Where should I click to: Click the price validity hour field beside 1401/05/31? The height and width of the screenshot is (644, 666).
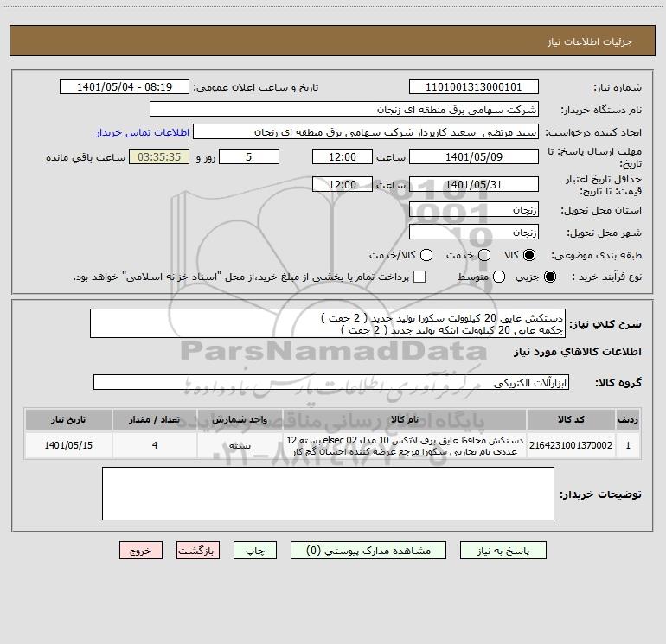coord(343,185)
